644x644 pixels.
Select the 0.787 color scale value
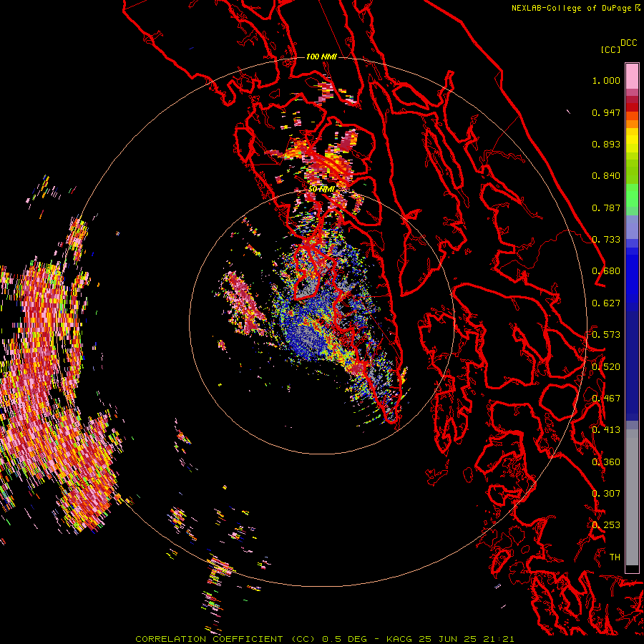606,208
